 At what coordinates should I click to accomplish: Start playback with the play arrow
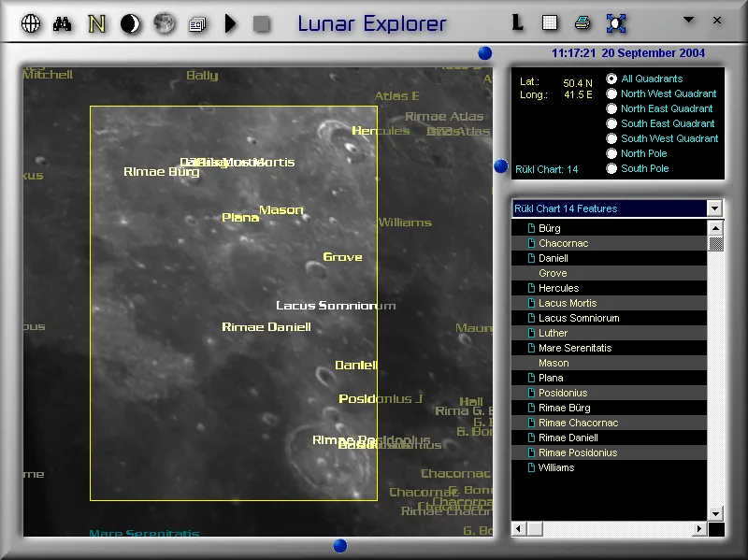[x=230, y=23]
